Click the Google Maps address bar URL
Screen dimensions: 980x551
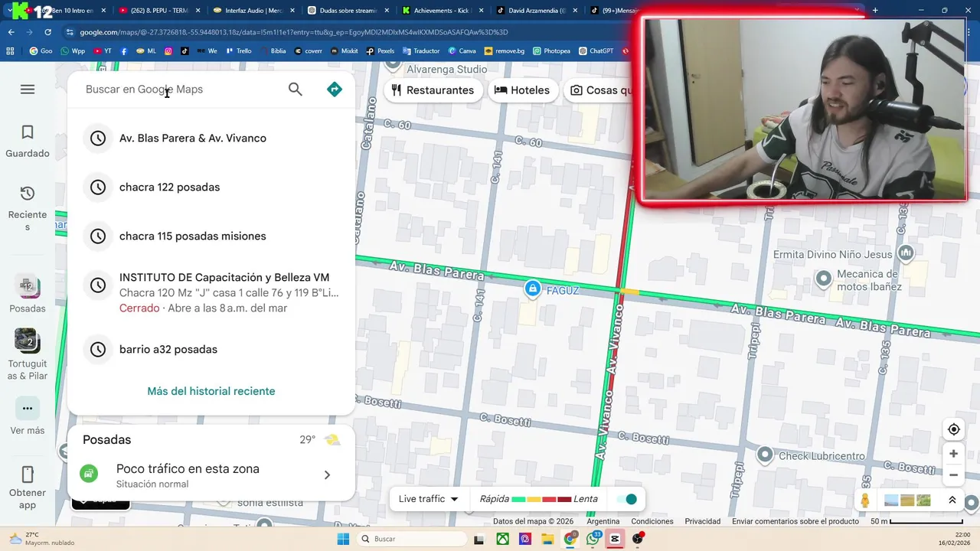click(294, 32)
